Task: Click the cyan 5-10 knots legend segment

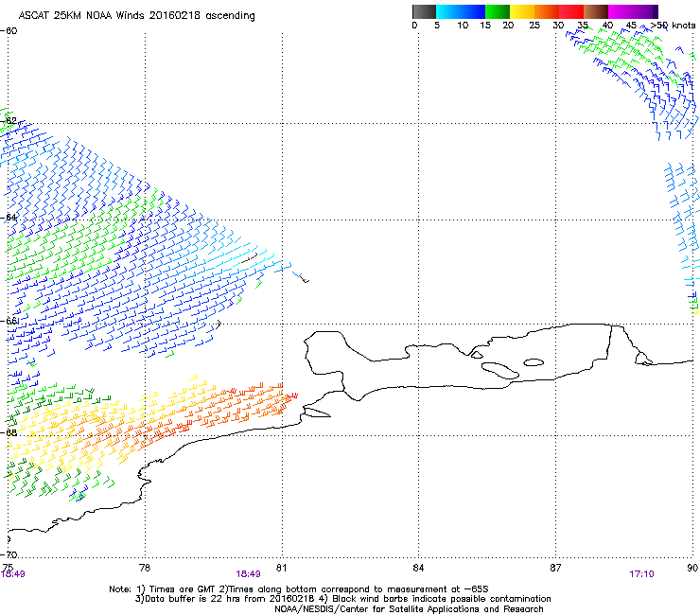Action: point(448,11)
